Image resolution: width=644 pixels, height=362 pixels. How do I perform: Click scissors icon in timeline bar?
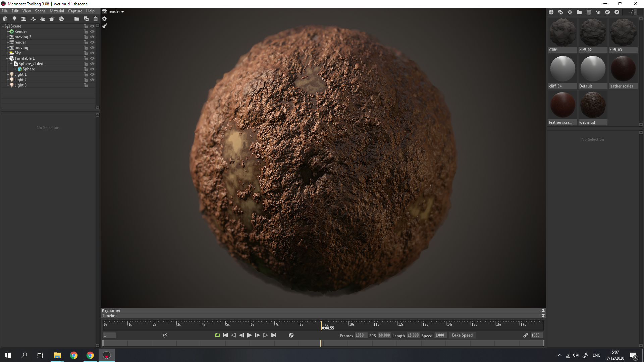pyautogui.click(x=165, y=335)
